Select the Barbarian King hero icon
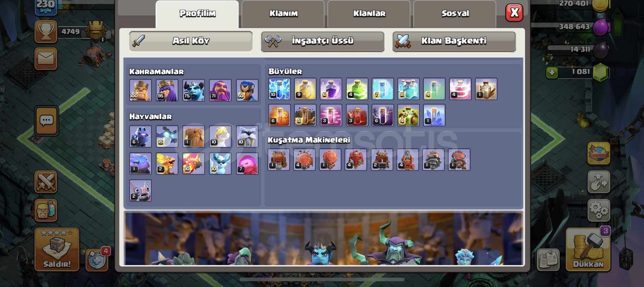The width and height of the screenshot is (644, 287). [x=141, y=90]
